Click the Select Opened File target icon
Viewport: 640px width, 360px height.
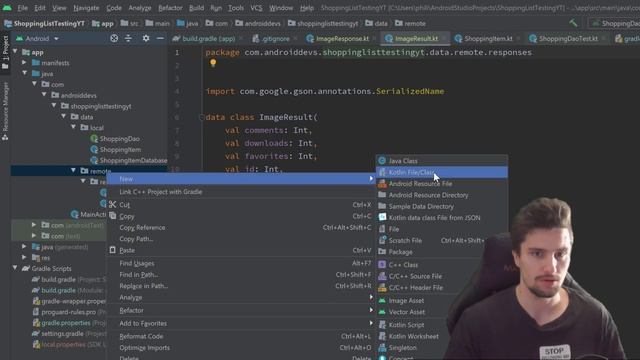click(x=114, y=38)
